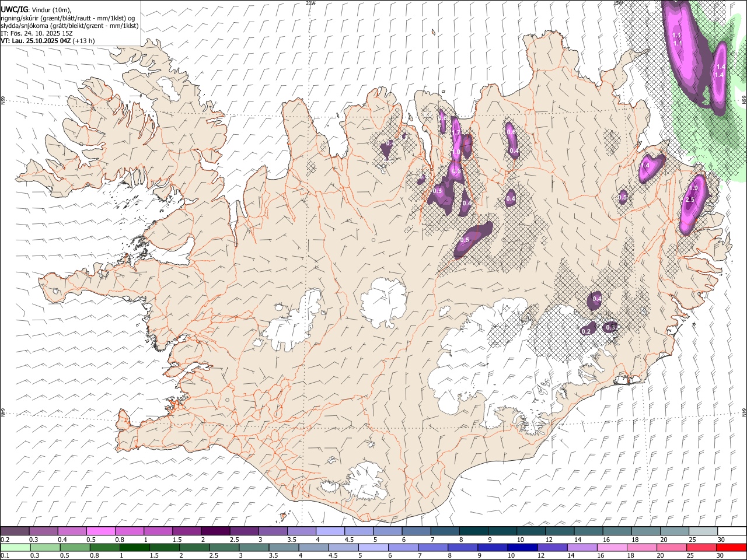
Task: Click the darkest purple 2 mm legend swatch
Action: click(x=215, y=531)
